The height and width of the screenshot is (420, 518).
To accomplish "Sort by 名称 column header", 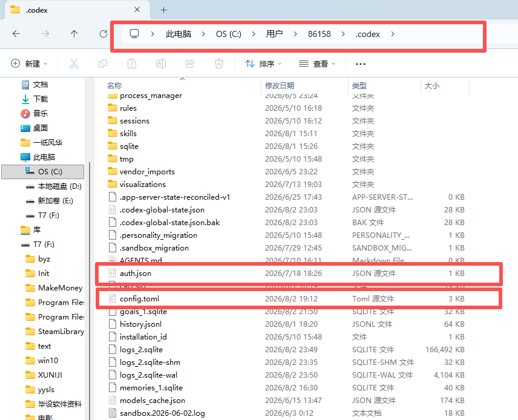I will click(114, 85).
